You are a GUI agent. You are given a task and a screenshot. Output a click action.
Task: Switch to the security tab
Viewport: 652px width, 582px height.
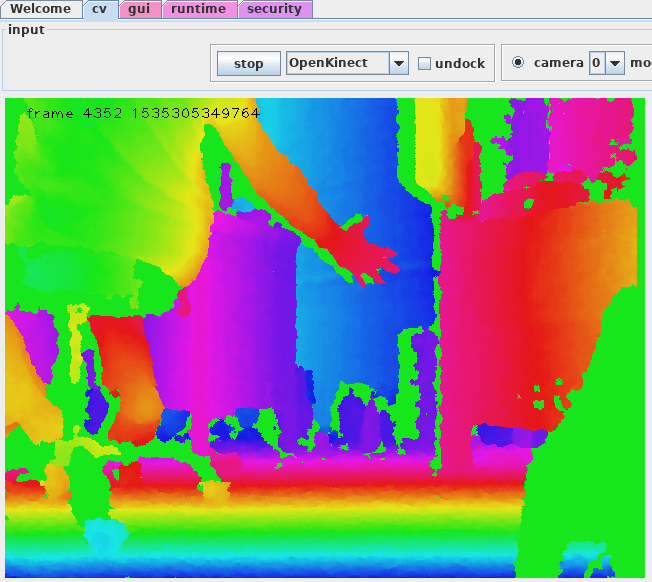click(x=274, y=9)
